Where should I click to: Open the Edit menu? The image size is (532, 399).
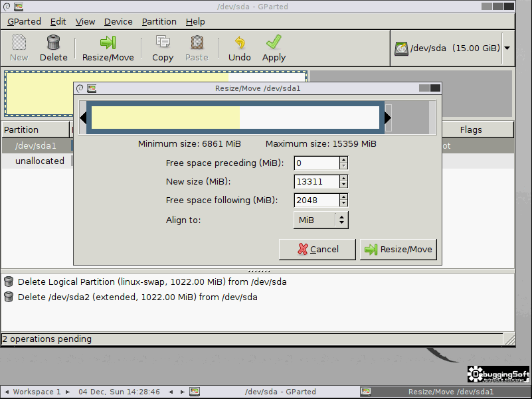pyautogui.click(x=58, y=22)
